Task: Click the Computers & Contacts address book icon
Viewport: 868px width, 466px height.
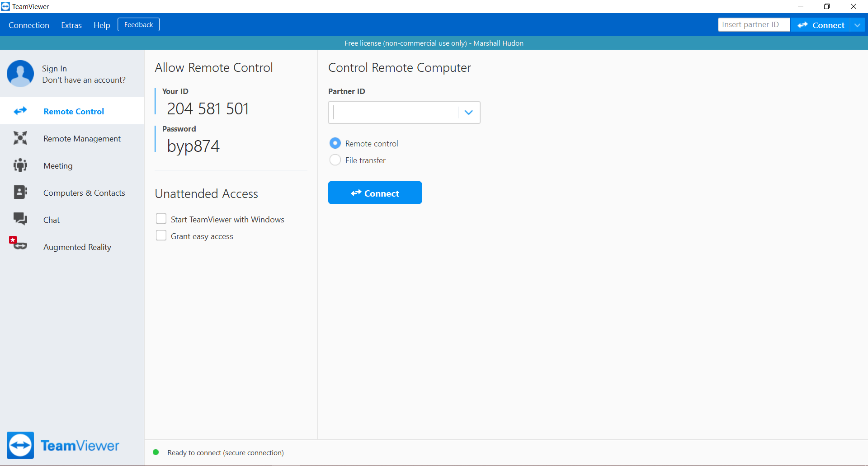Action: point(20,192)
